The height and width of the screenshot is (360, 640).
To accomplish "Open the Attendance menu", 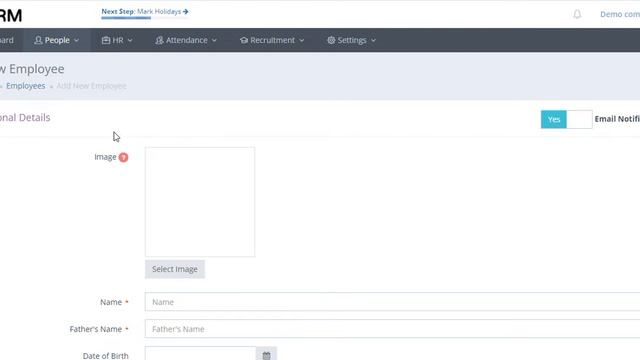I will tap(186, 40).
